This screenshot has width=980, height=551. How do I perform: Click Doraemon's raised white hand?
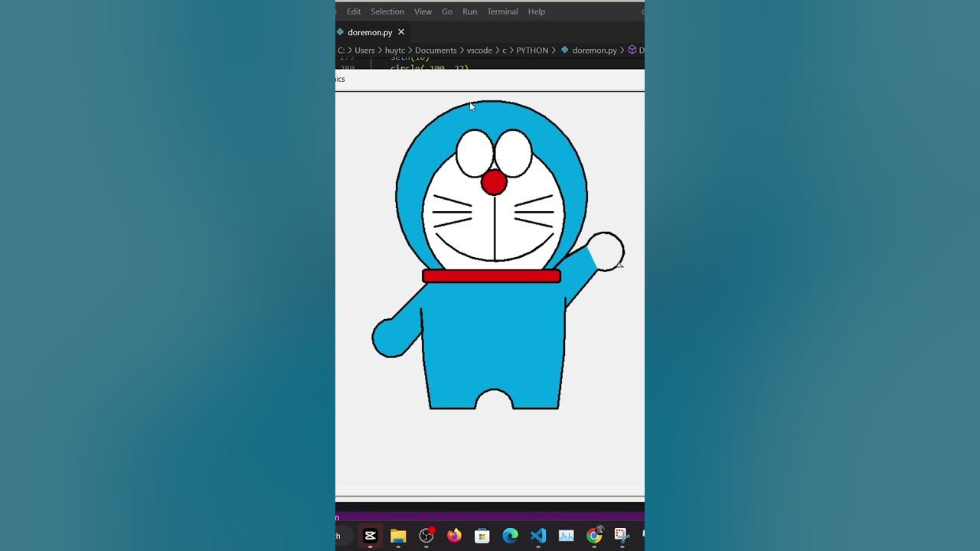click(x=606, y=251)
